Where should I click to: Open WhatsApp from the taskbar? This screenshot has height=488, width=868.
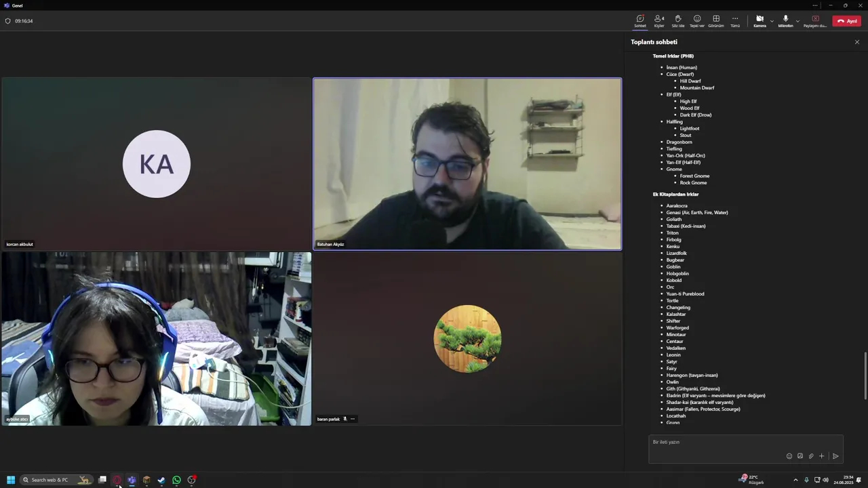(176, 480)
